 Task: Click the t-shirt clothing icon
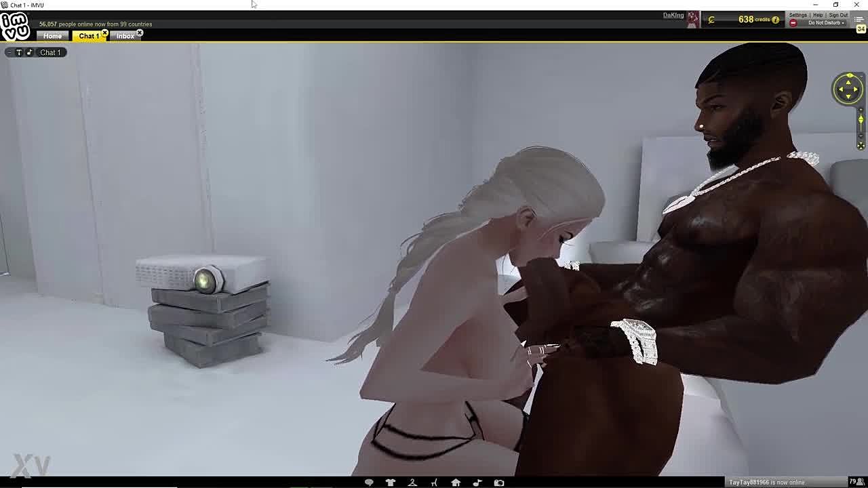[391, 483]
